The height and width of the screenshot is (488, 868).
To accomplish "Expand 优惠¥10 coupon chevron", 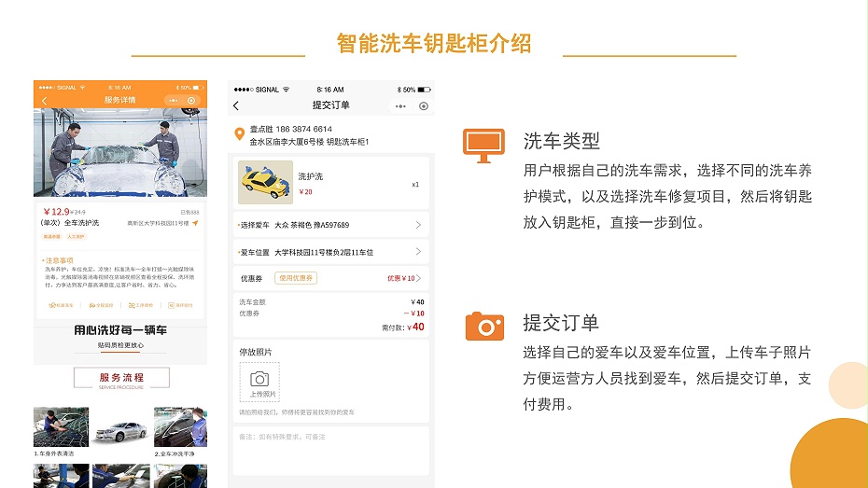I will pyautogui.click(x=419, y=278).
